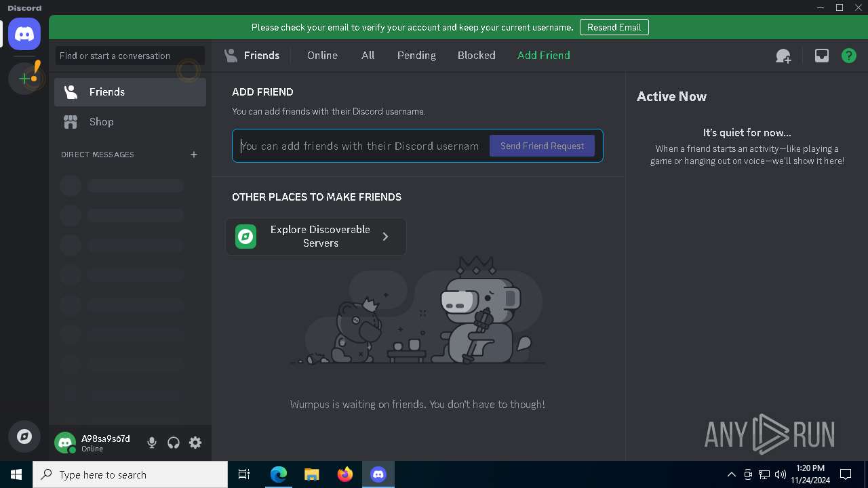868x488 pixels.
Task: Click Send Friend Request button
Action: 542,146
